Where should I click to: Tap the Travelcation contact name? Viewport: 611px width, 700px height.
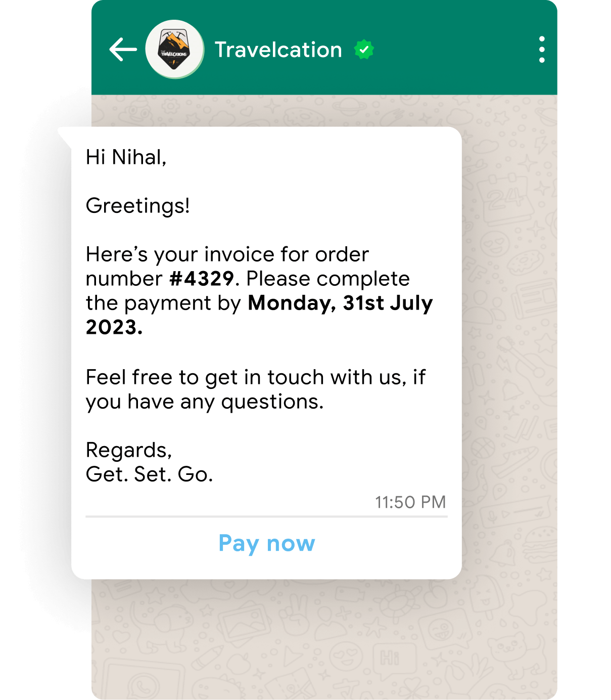click(278, 50)
